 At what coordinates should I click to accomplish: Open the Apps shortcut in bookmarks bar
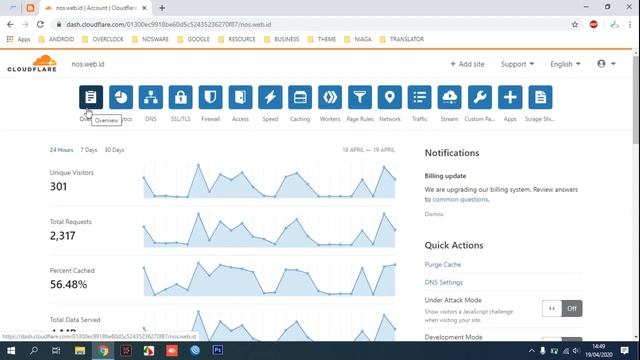click(x=18, y=39)
